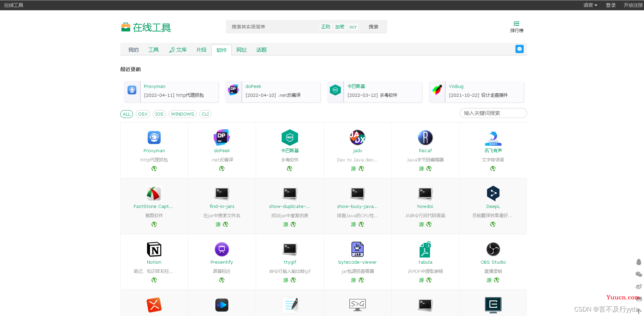Click download icon under Proxyman in grid
Image resolution: width=644 pixels, height=316 pixels.
click(x=154, y=169)
